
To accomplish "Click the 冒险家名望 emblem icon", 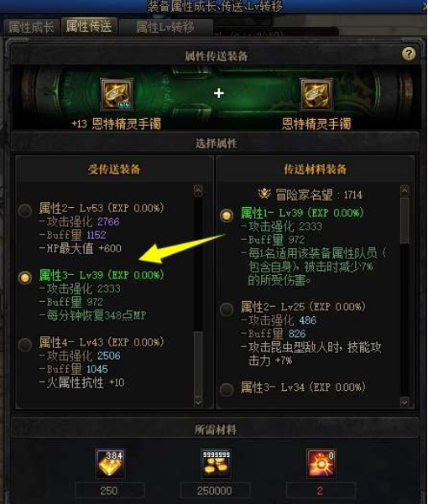I will pos(264,194).
